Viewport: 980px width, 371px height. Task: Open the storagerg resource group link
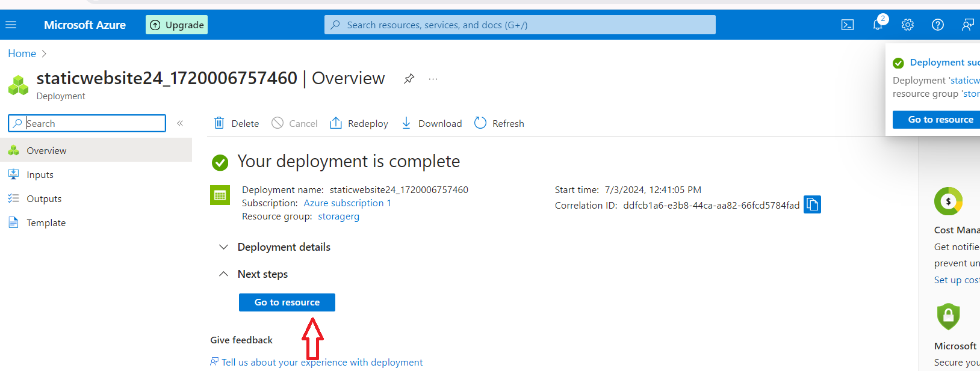(x=338, y=216)
